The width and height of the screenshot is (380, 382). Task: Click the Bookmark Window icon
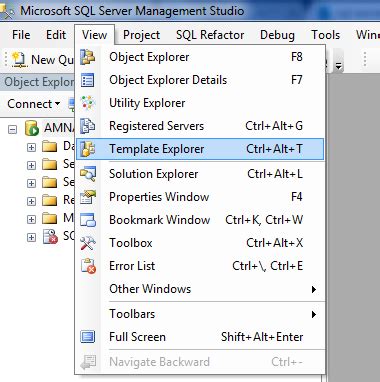point(88,220)
